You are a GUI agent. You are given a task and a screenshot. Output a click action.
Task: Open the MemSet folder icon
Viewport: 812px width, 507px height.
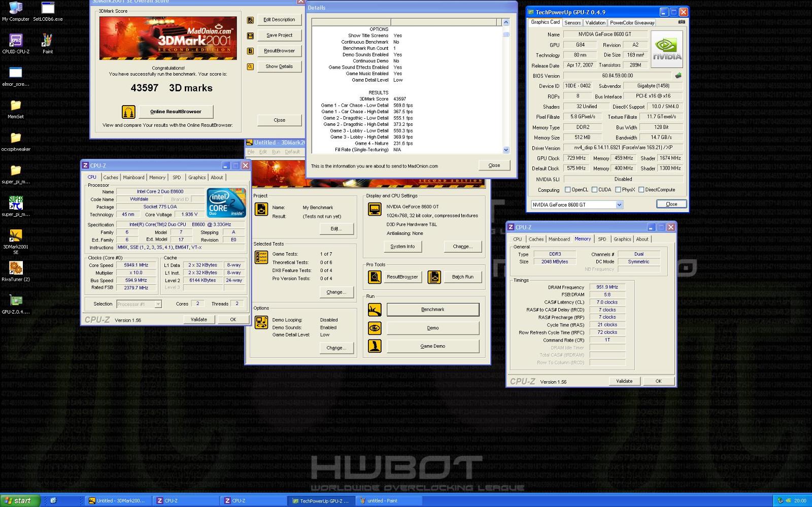(x=16, y=109)
